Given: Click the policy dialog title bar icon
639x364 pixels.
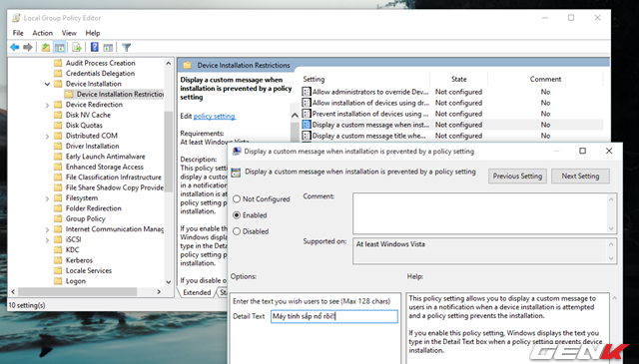Looking at the screenshot, I should (x=237, y=152).
